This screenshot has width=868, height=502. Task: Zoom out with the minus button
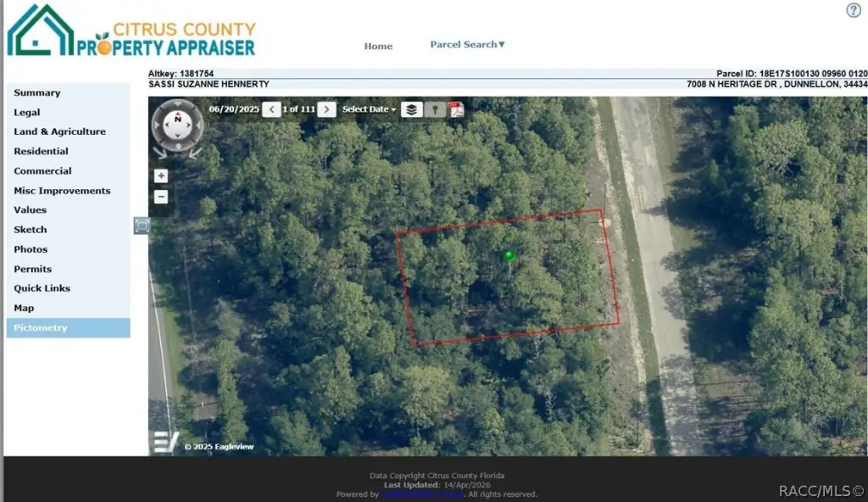coord(161,197)
